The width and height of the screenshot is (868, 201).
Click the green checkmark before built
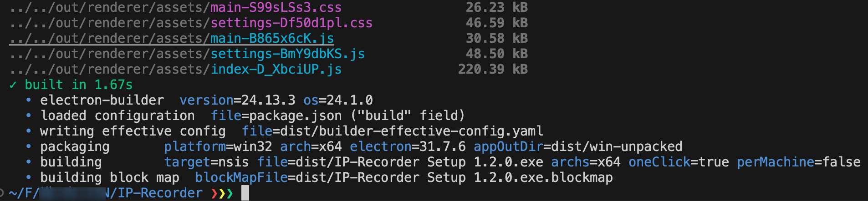[x=13, y=85]
